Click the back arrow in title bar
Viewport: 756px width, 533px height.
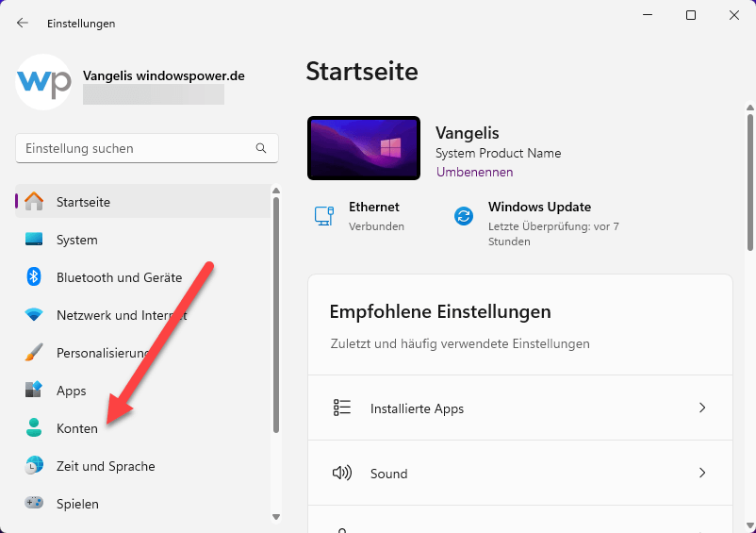(23, 23)
